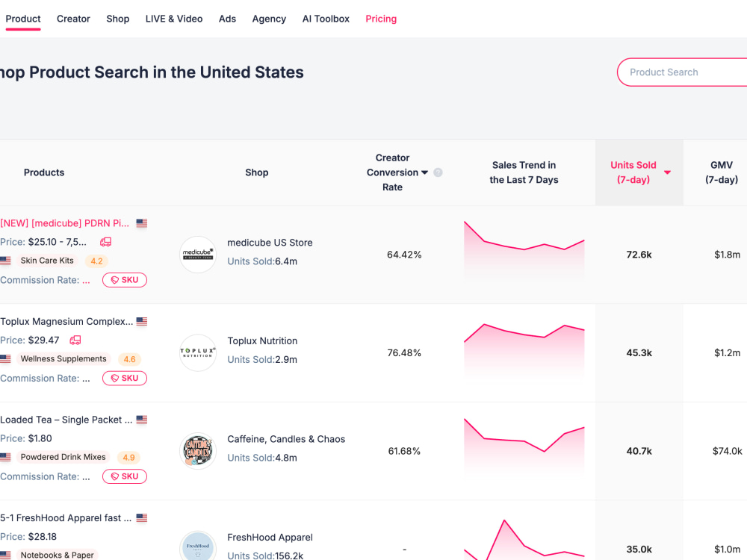Open the medicube PDRN product link

(x=65, y=223)
